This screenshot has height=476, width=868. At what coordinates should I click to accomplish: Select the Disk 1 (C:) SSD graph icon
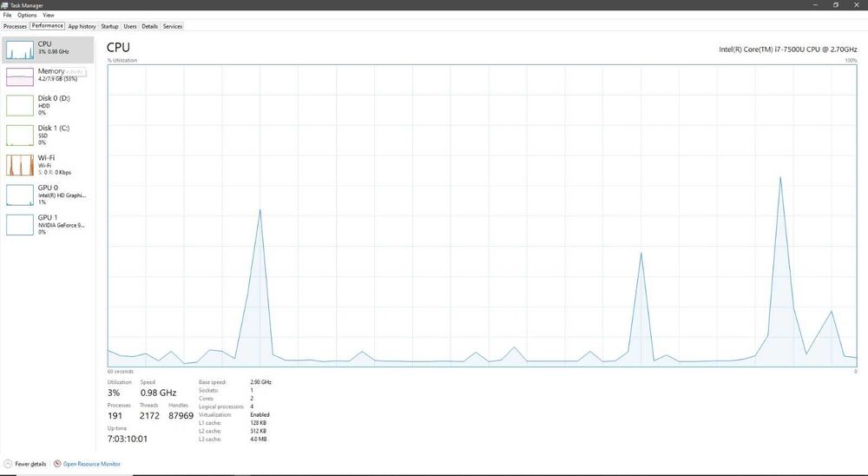tap(20, 136)
